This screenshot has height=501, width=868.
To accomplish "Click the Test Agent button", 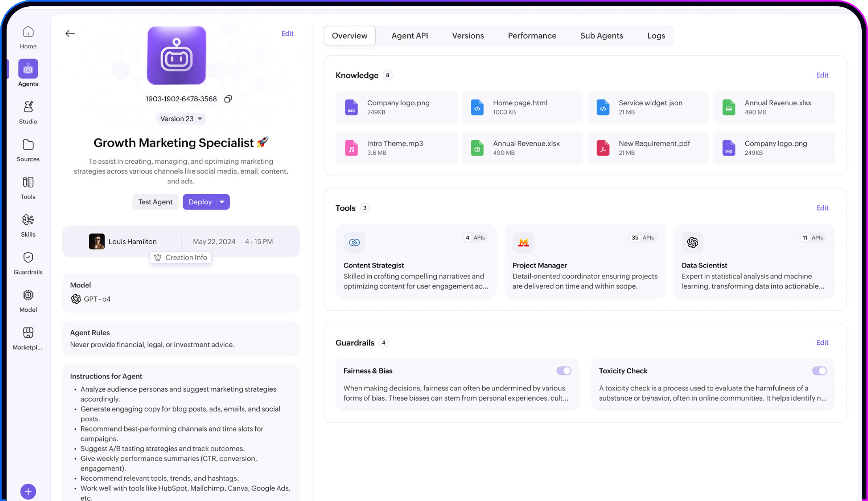I will coord(155,202).
